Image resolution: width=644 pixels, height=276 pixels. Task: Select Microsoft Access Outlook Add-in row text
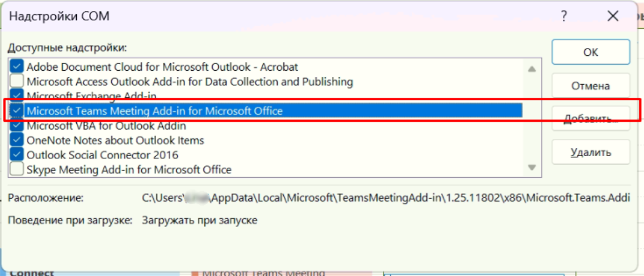pyautogui.click(x=190, y=81)
